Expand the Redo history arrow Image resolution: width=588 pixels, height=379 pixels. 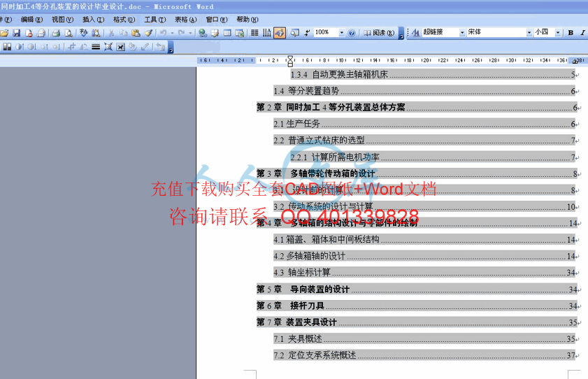point(190,33)
